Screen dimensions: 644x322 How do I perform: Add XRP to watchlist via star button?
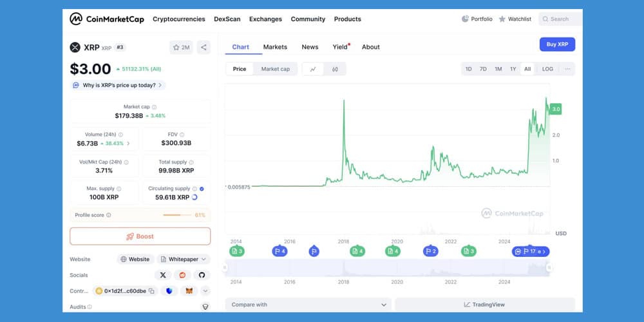tap(181, 47)
